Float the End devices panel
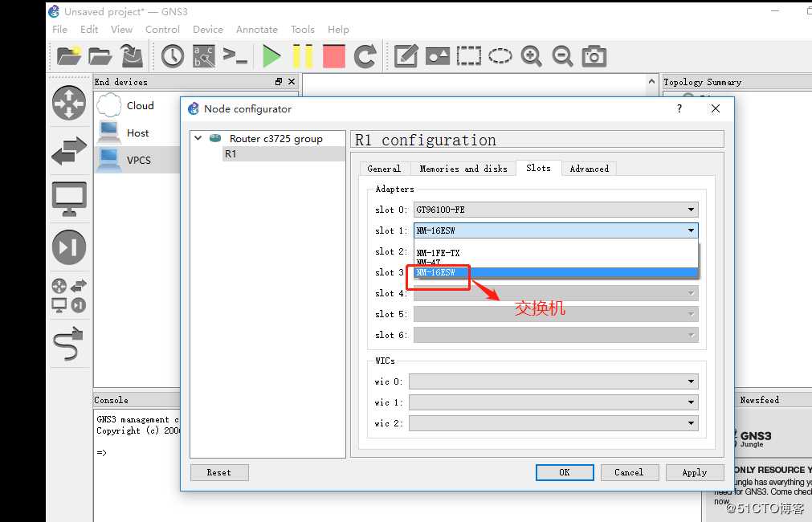812x522 pixels. (x=279, y=82)
